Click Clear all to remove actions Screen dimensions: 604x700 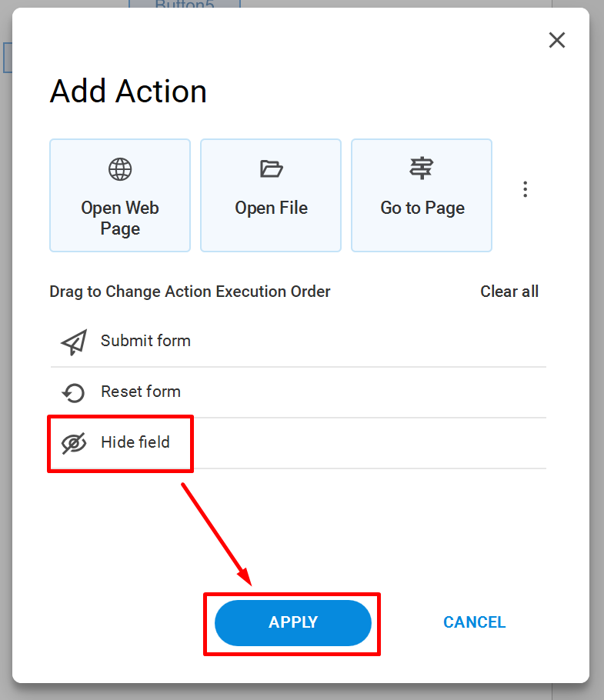pyautogui.click(x=509, y=292)
